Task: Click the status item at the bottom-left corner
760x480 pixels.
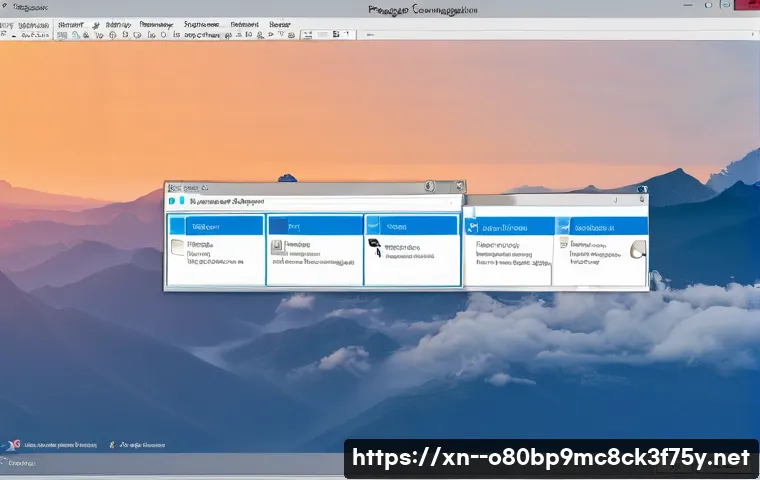Action: coord(20,463)
